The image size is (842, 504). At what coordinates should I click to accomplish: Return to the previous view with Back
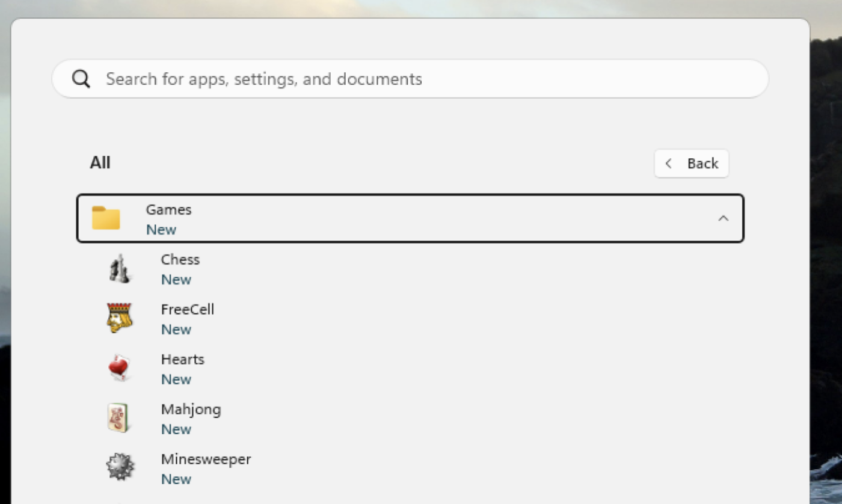(x=692, y=163)
